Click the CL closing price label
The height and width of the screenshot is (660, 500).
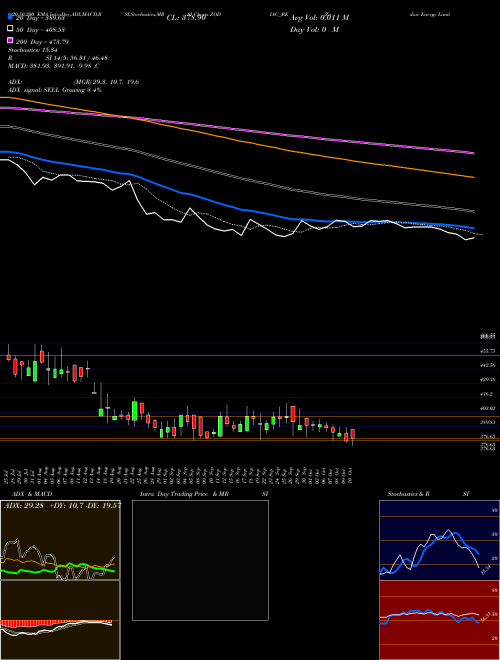coord(186,18)
